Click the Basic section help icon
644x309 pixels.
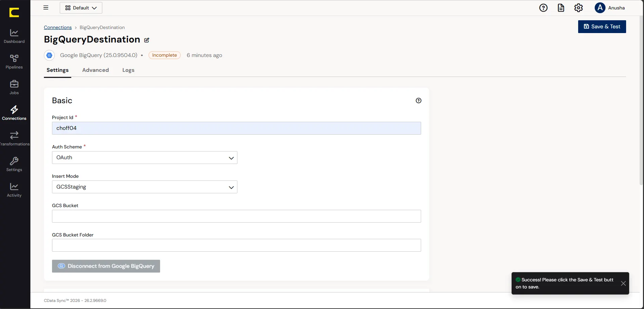click(x=418, y=101)
